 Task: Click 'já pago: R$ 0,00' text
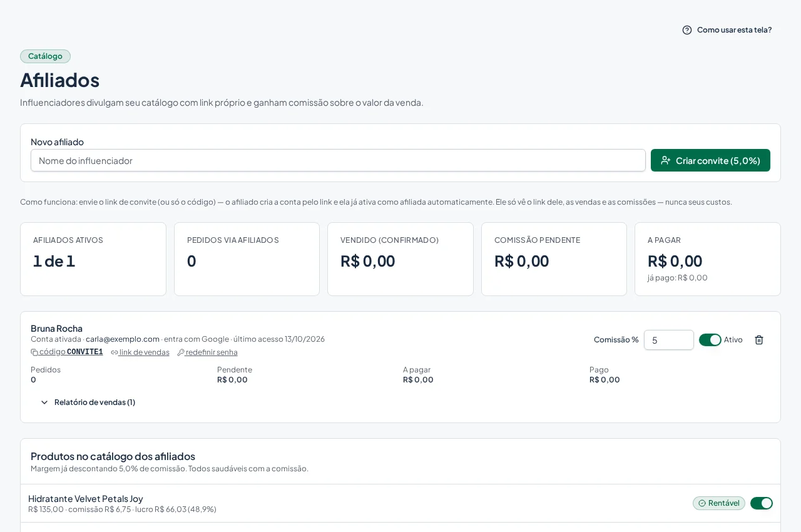[x=678, y=278]
